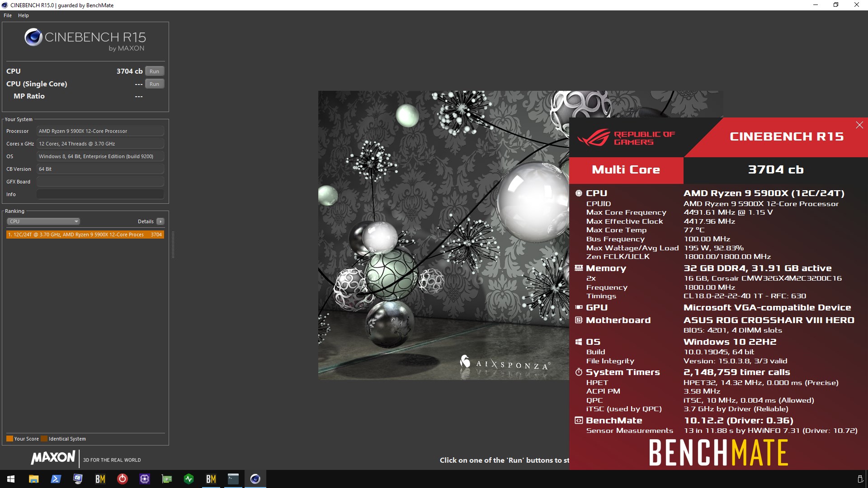Click the Max Core Temp value 77 °C
Screen dimensions: 868x488
[694, 230]
